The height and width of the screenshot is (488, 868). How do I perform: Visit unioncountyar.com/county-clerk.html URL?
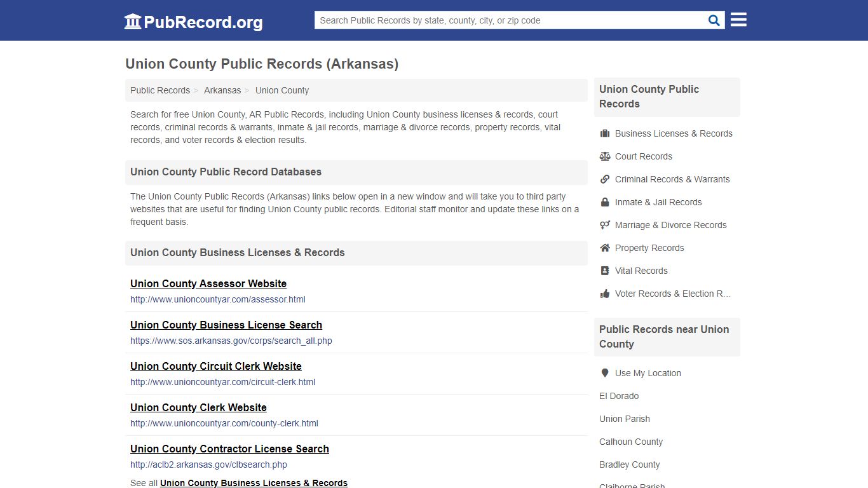click(x=224, y=423)
